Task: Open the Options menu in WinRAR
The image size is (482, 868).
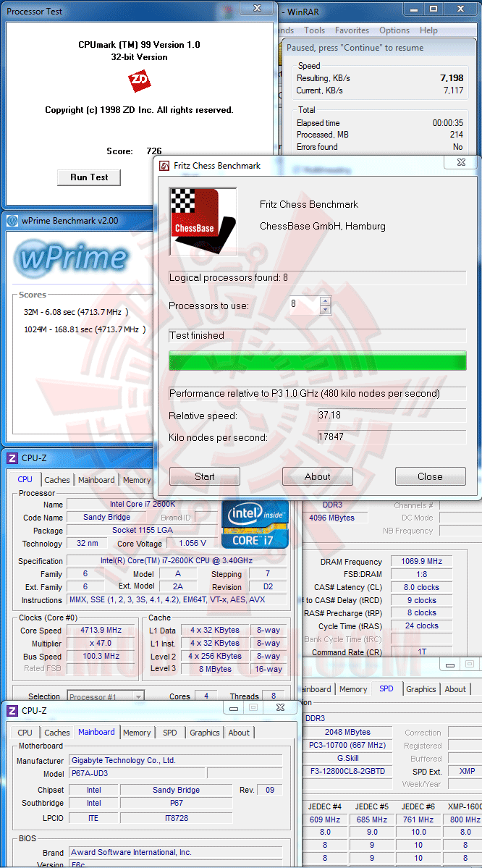Action: pyautogui.click(x=394, y=30)
